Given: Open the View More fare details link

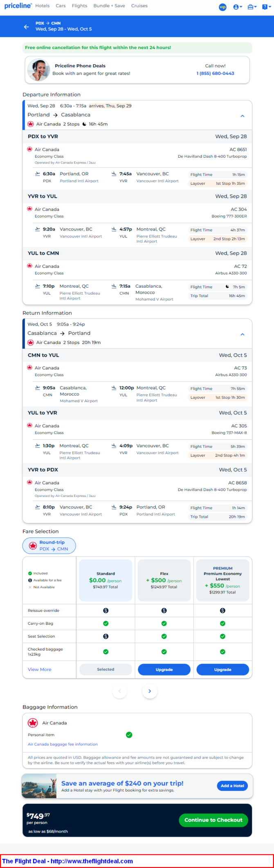Looking at the screenshot, I should pos(40,669).
